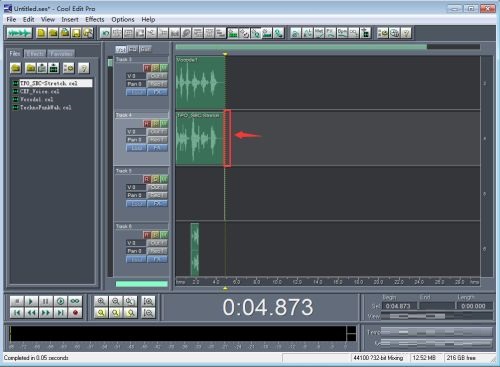Switch to waveform edit view button
500x367 pixels.
(20, 33)
